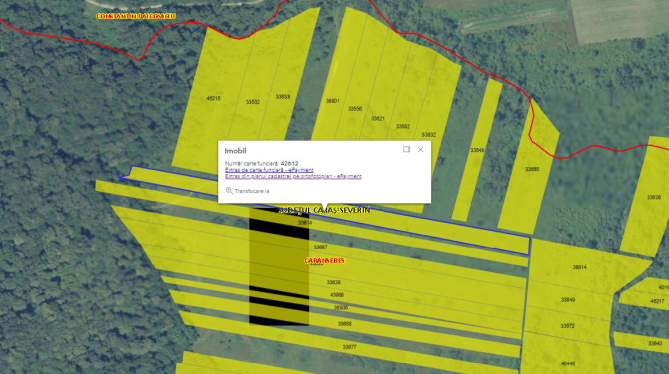
Task: Click the dark shaded rectangle over the parcels
Action: (279, 267)
